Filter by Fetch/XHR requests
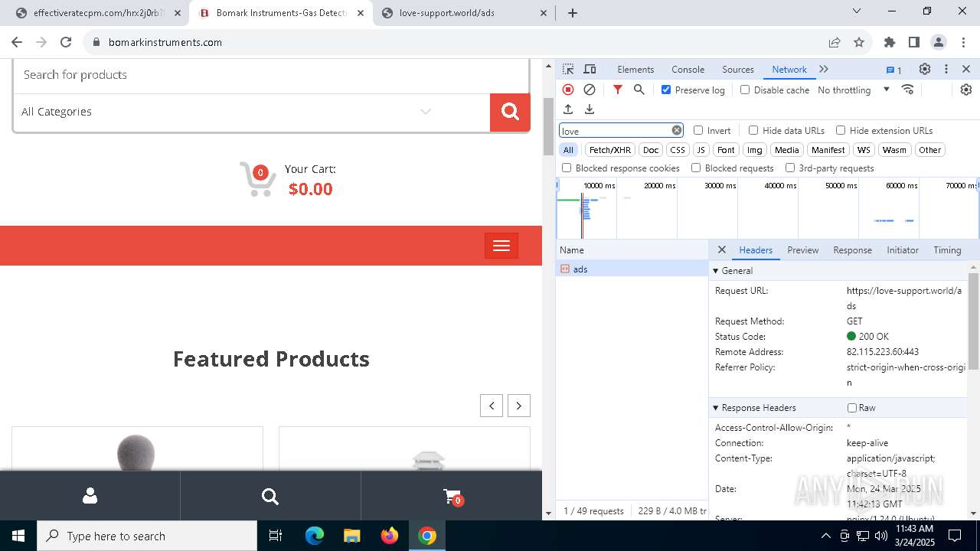 tap(610, 150)
